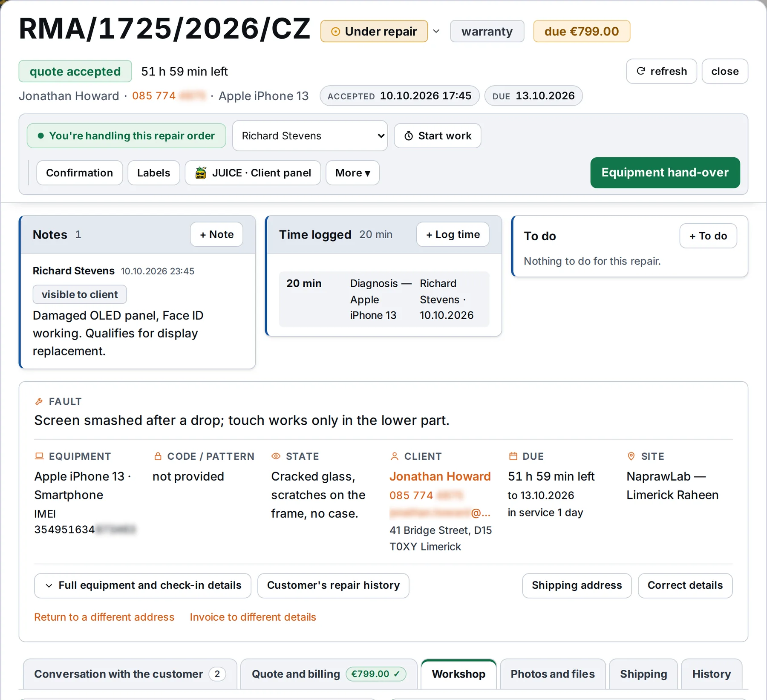Click the eye icon beside STATE

click(x=276, y=456)
